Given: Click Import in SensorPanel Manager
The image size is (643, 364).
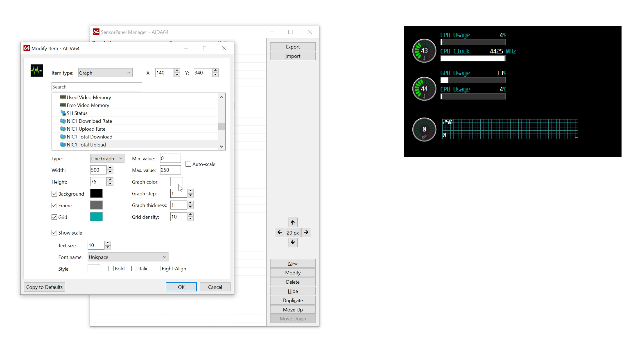Looking at the screenshot, I should (293, 56).
